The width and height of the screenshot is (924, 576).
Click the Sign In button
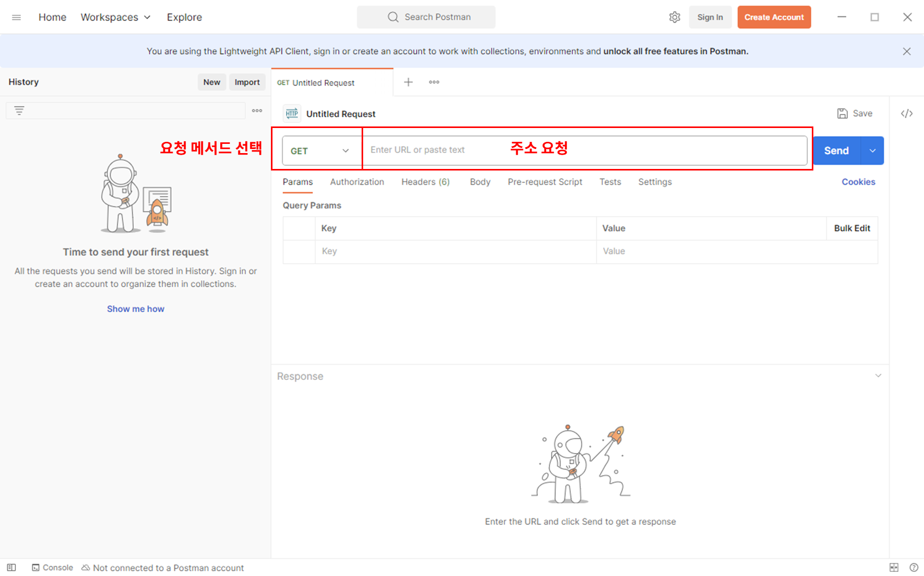tap(710, 17)
